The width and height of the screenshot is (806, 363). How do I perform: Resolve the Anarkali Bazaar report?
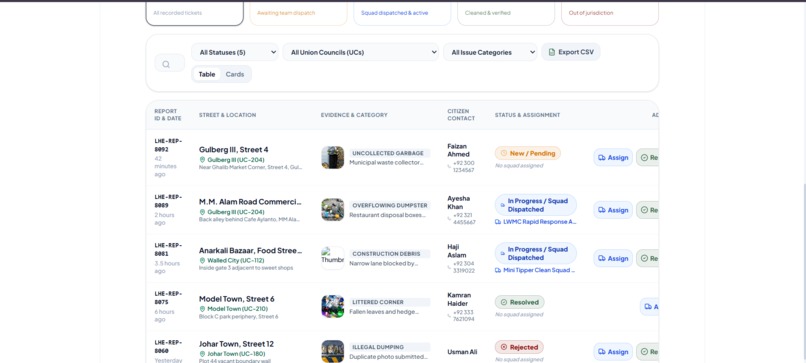648,258
